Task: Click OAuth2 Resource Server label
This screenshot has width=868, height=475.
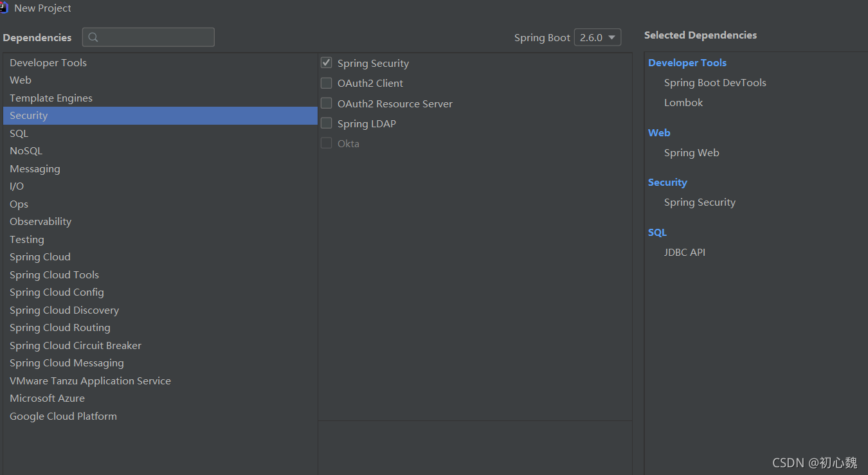Action: click(x=395, y=103)
